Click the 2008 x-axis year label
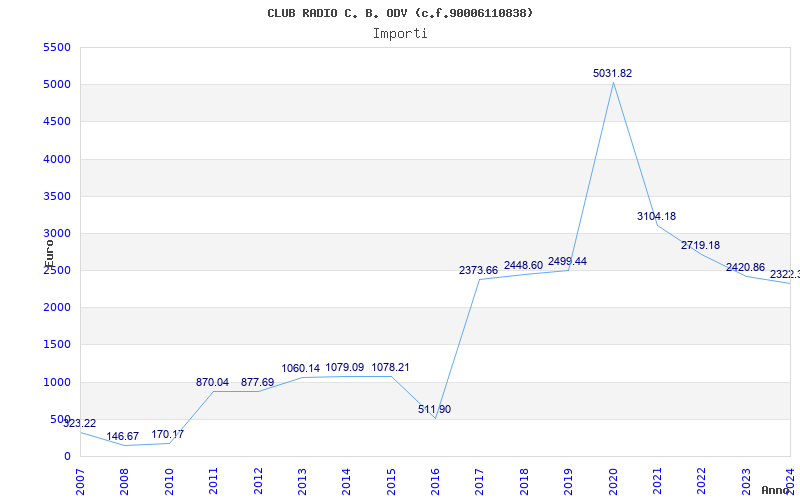 124,482
